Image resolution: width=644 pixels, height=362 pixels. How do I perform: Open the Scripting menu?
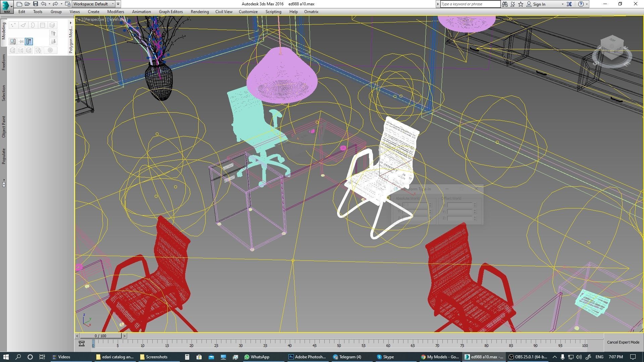273,12
